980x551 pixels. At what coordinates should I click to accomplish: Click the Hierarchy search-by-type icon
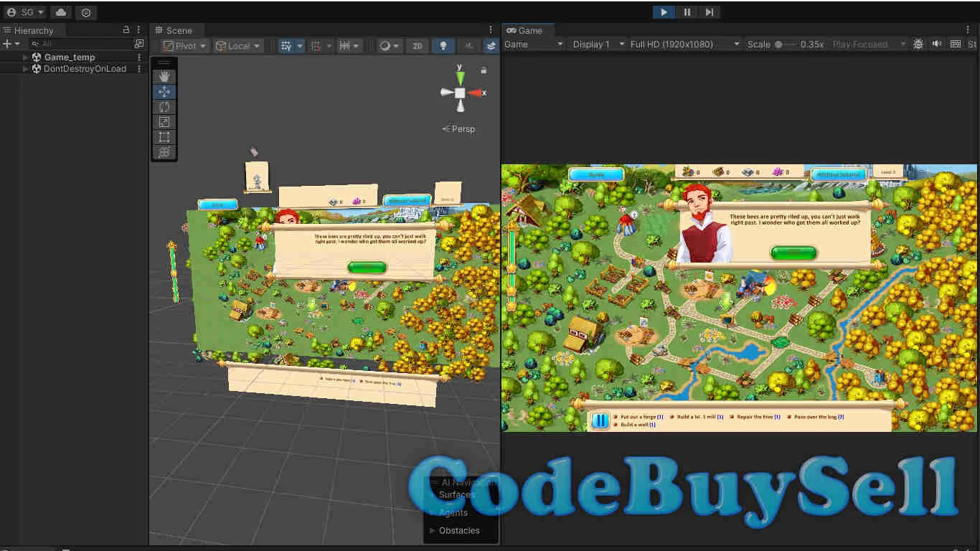[139, 44]
